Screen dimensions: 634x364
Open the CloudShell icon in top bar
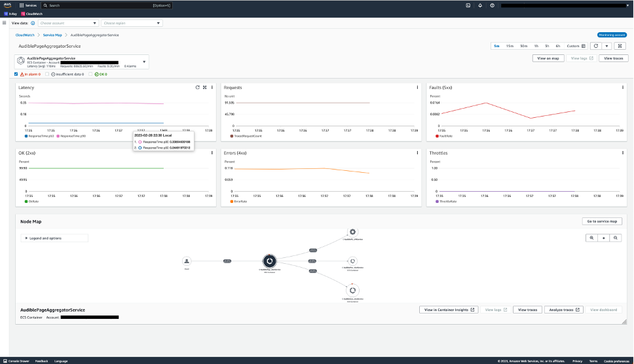[x=468, y=5]
